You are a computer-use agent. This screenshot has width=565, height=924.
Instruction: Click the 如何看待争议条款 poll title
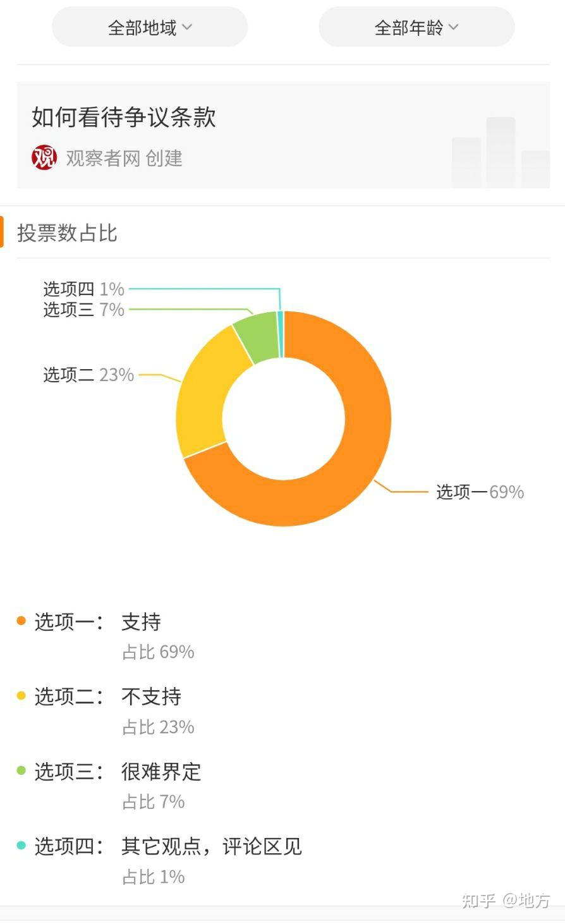(124, 118)
